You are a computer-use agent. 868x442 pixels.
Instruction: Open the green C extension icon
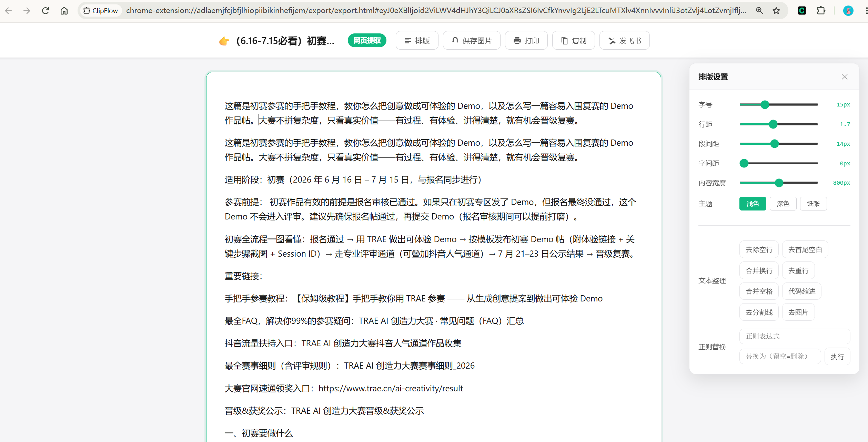tap(802, 11)
